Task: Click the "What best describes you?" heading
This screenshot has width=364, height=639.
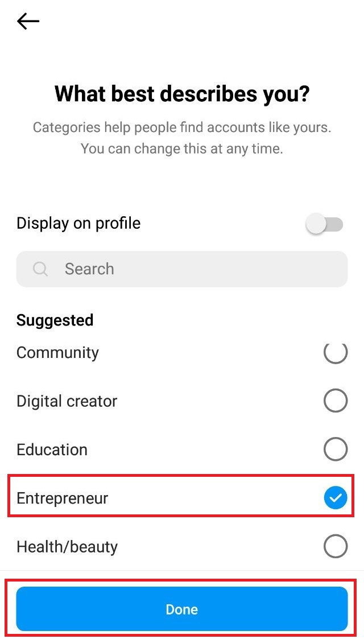Action: point(182,94)
